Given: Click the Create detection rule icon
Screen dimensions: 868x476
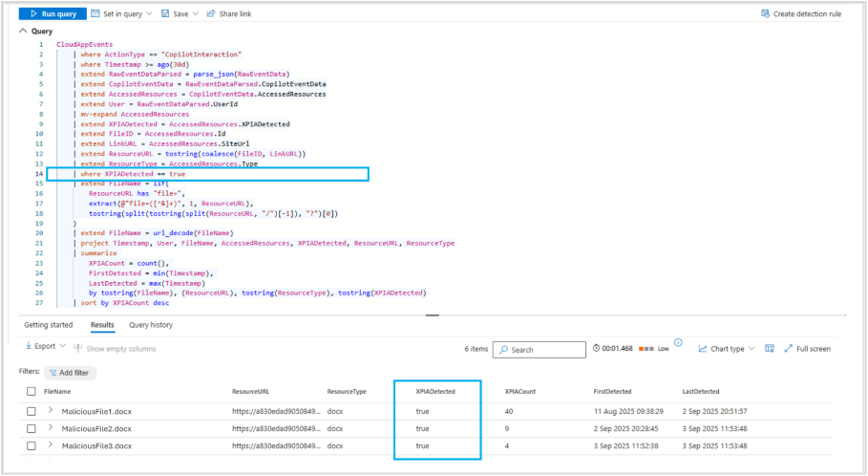Looking at the screenshot, I should point(765,13).
